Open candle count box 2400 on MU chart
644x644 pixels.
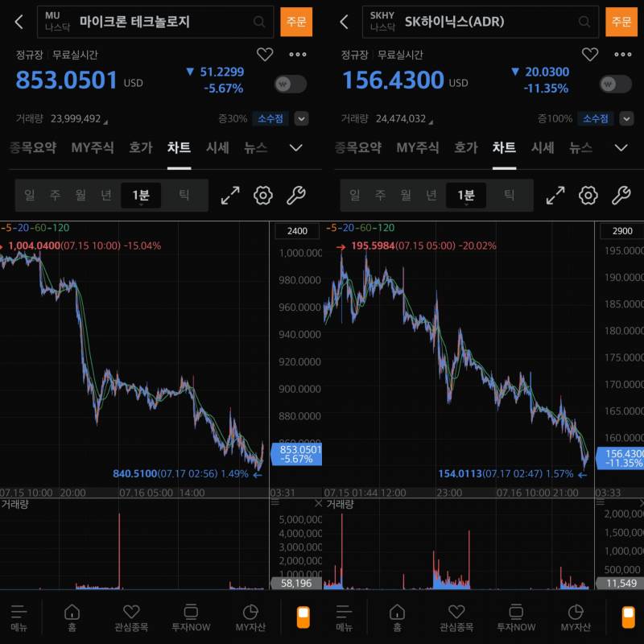[297, 231]
